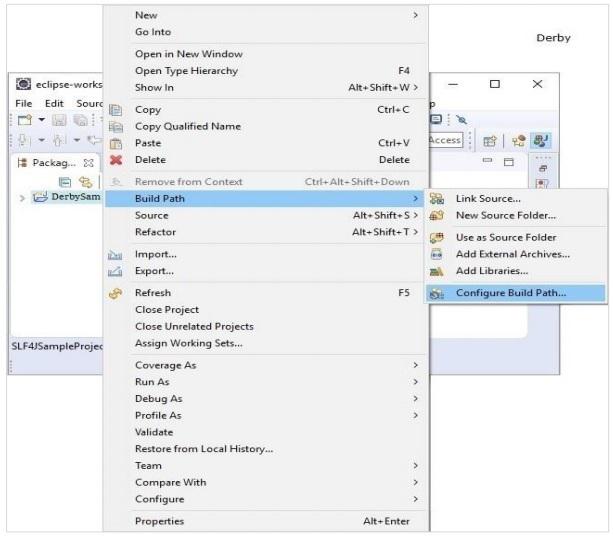Expand the DerbySample project tree node
The width and height of the screenshot is (613, 537).
pyautogui.click(x=22, y=198)
